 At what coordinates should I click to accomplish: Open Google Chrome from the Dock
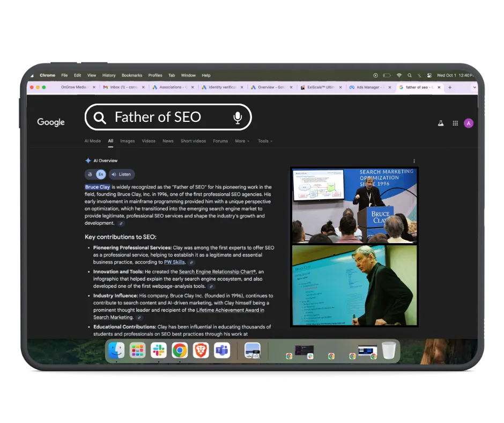coord(180,350)
